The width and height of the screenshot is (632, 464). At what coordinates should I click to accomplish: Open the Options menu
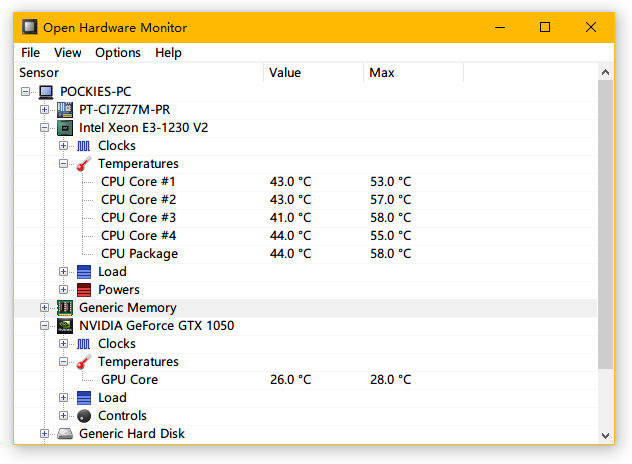tap(118, 53)
